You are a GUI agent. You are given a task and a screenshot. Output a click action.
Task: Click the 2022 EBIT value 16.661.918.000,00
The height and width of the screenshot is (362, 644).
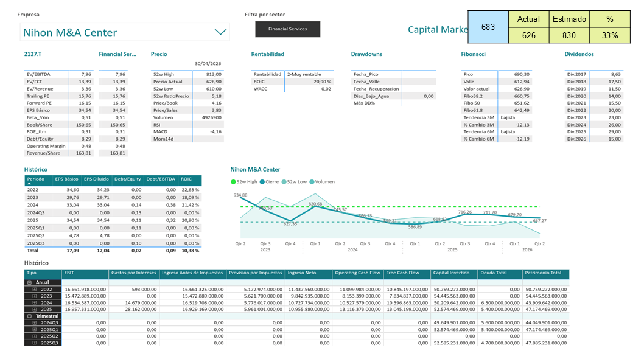coord(85,290)
